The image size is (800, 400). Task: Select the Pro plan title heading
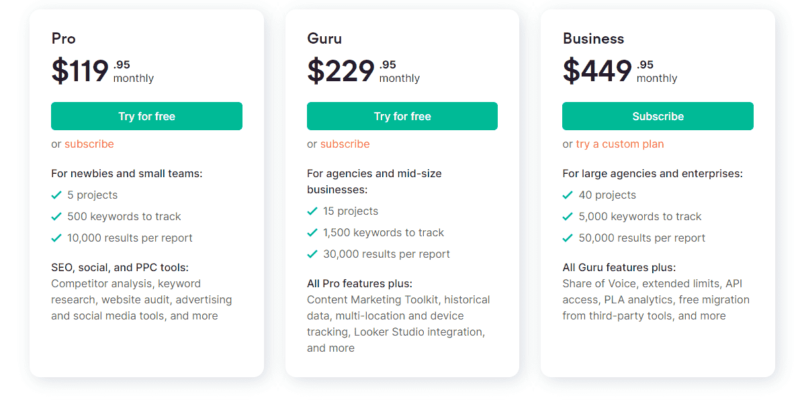63,39
